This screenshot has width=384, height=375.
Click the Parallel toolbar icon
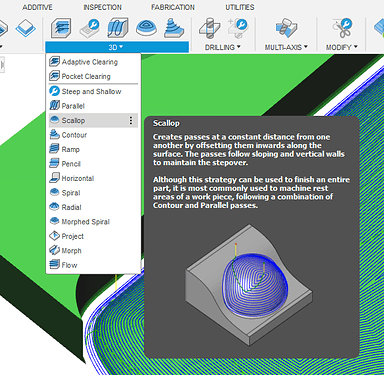click(x=118, y=28)
